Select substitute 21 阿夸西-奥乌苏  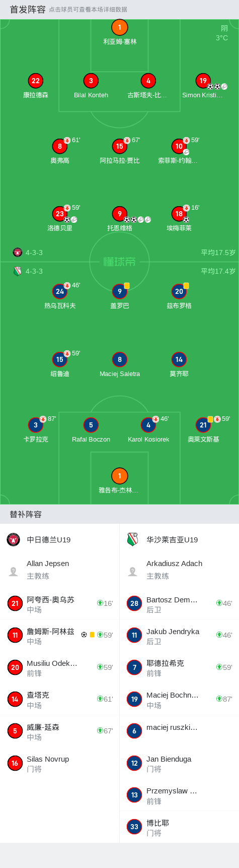[x=59, y=603]
